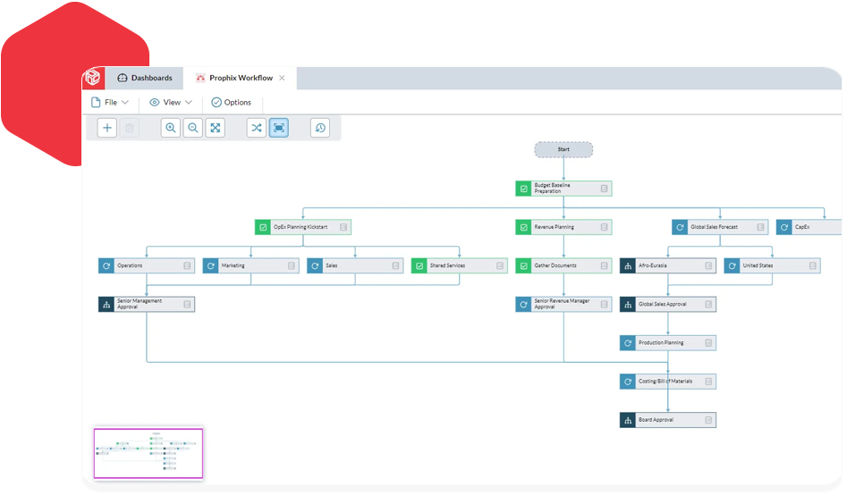Select the United States node

coord(772,265)
